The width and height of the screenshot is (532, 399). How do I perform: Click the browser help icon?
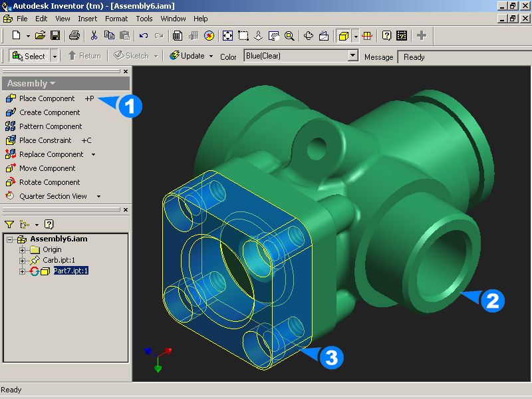tap(49, 224)
